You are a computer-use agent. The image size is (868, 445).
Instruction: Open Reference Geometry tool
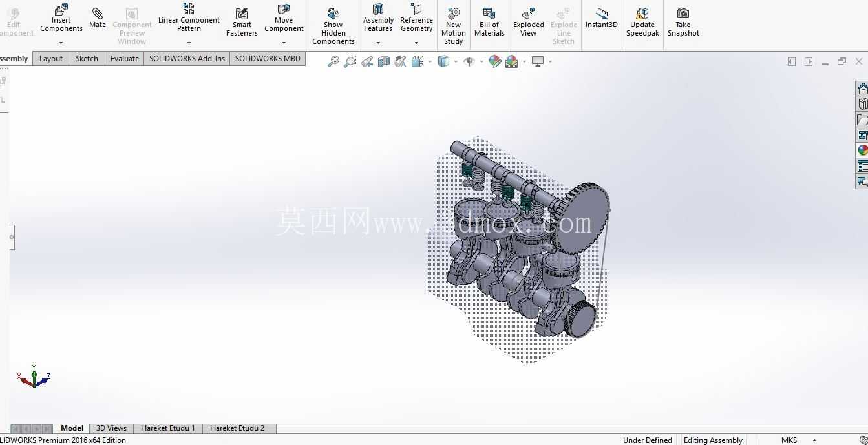[416, 17]
